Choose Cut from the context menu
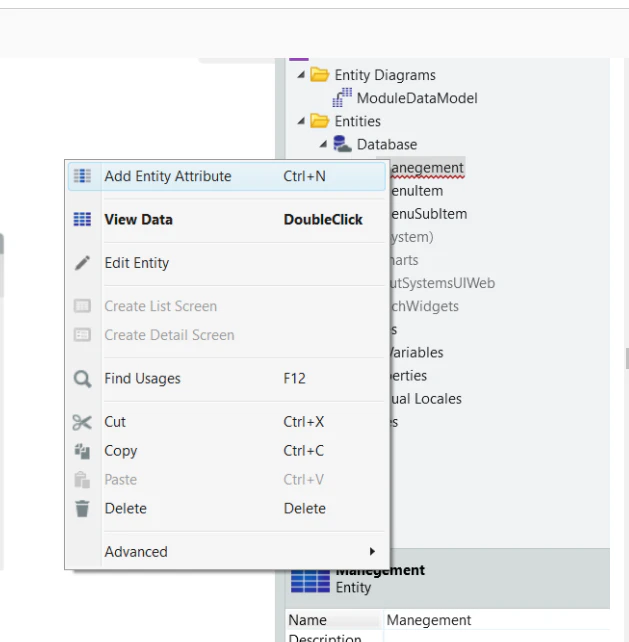The height and width of the screenshot is (642, 629). (x=226, y=422)
